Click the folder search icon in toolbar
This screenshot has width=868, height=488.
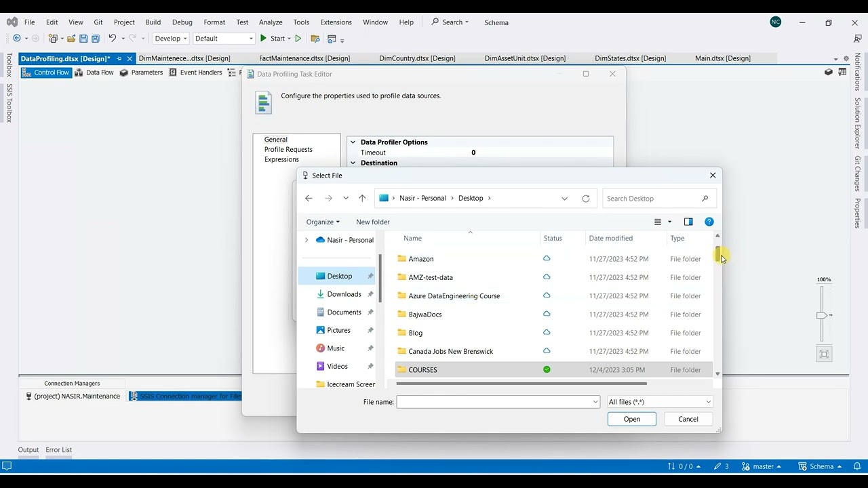pyautogui.click(x=315, y=39)
